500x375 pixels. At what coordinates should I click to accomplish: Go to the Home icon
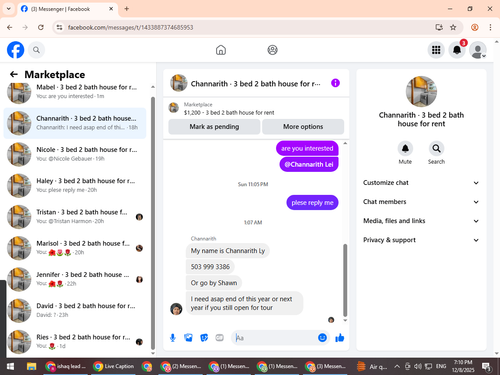221,50
